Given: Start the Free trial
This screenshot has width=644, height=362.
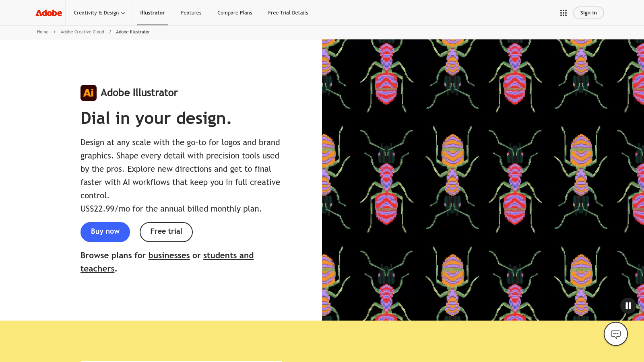Looking at the screenshot, I should point(166,232).
